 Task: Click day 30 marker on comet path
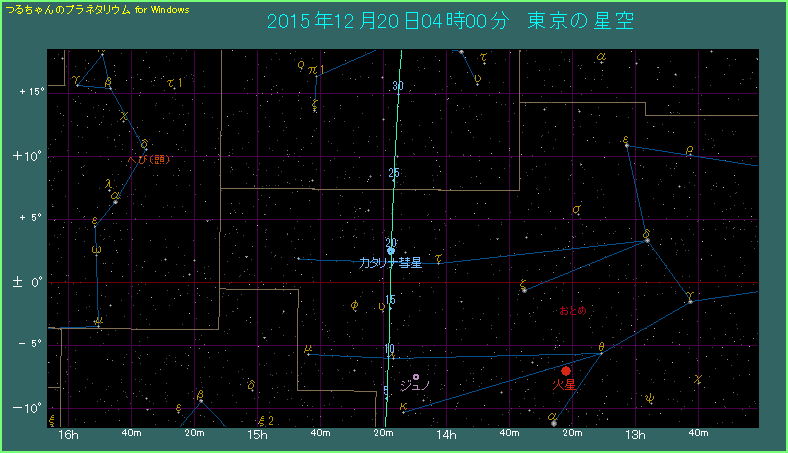pos(397,86)
